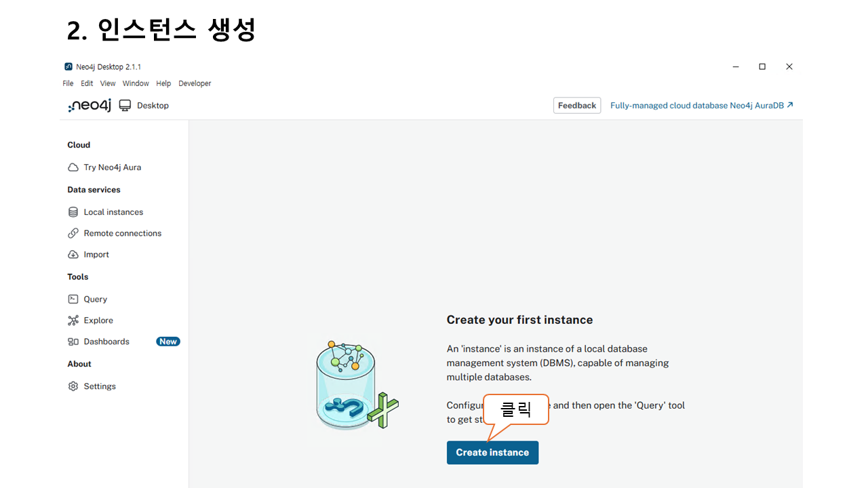Open the Edit menu

coord(87,83)
